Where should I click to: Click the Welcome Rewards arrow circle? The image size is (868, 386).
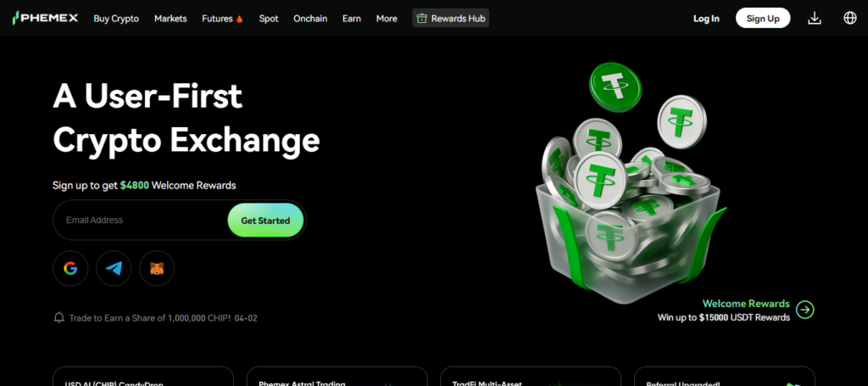[x=805, y=310]
